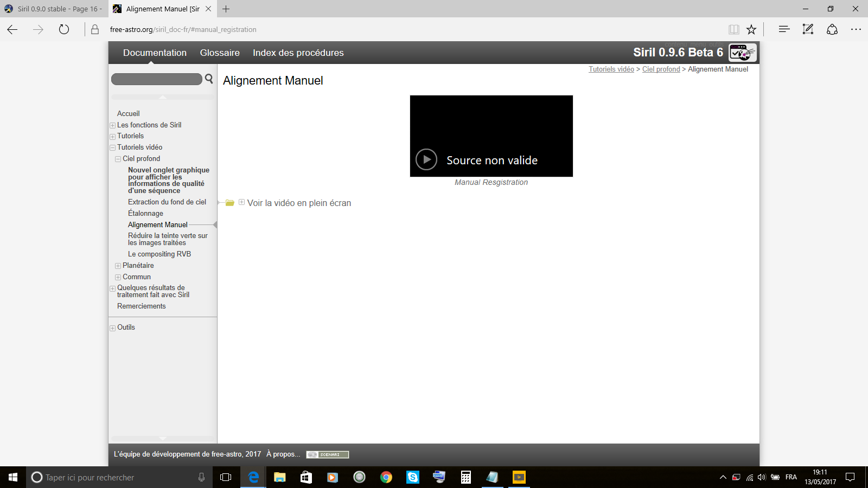The width and height of the screenshot is (868, 488).
Task: Click the Cortana microphone icon
Action: [202, 477]
